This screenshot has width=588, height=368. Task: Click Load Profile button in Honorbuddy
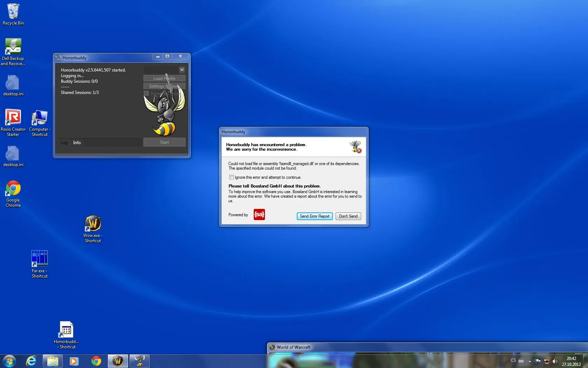click(x=164, y=79)
